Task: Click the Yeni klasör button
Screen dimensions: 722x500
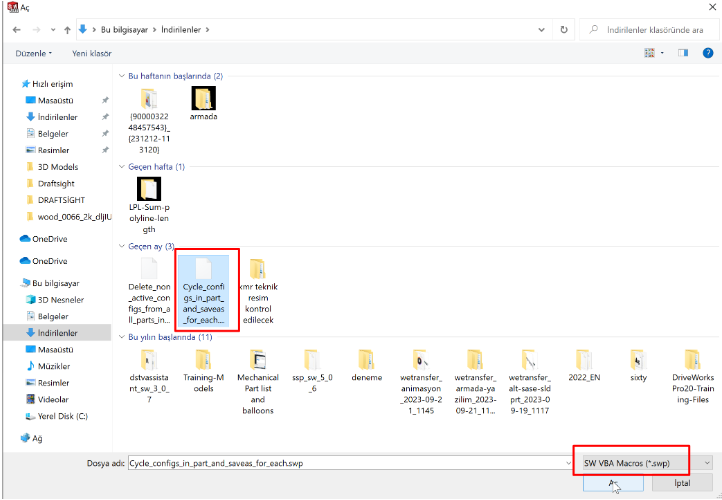Action: click(91, 52)
